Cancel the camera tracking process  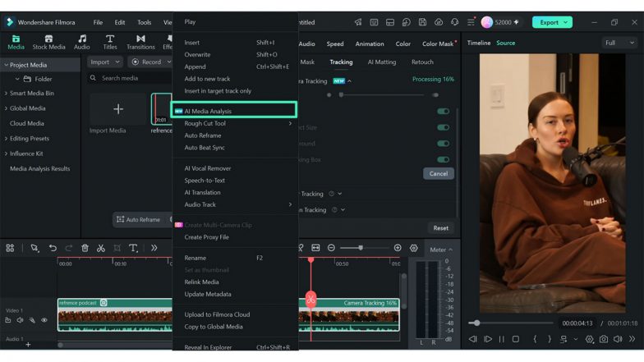439,174
